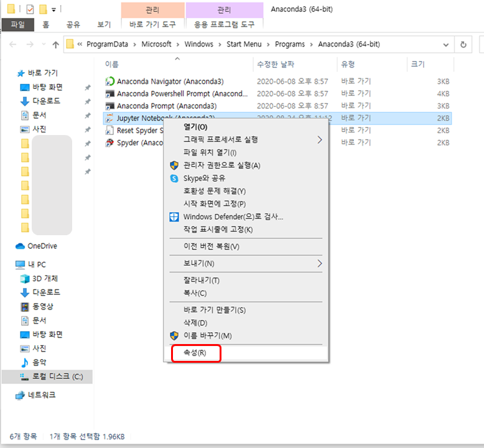Click the Anaconda Navigator shortcut icon
The width and height of the screenshot is (484, 448).
tap(109, 82)
